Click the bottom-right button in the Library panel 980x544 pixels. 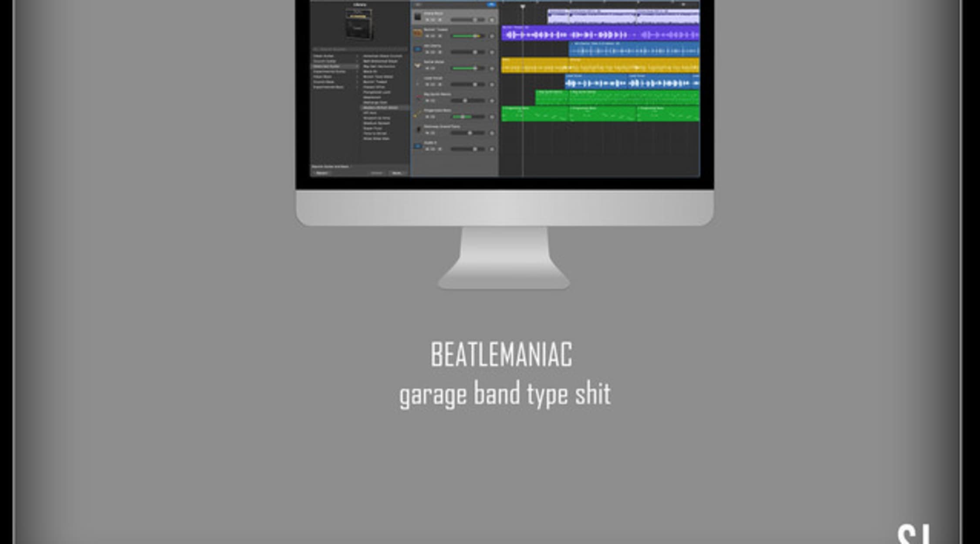(397, 173)
